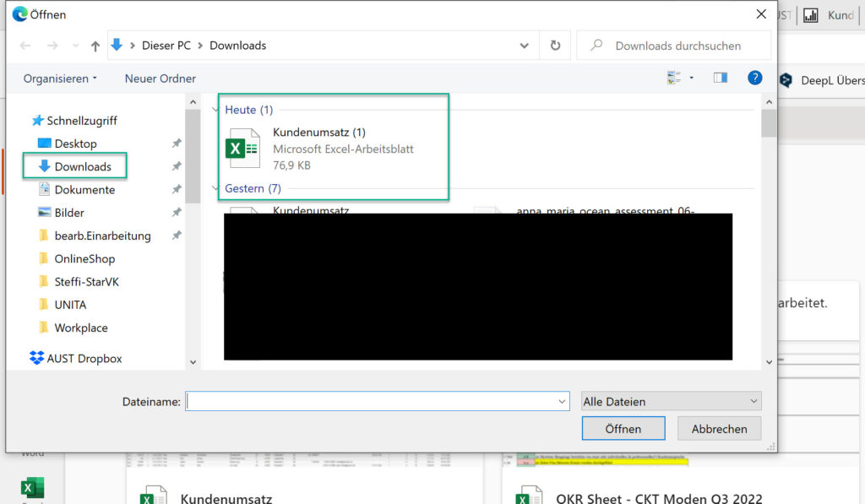Click the change view layout icon

674,78
